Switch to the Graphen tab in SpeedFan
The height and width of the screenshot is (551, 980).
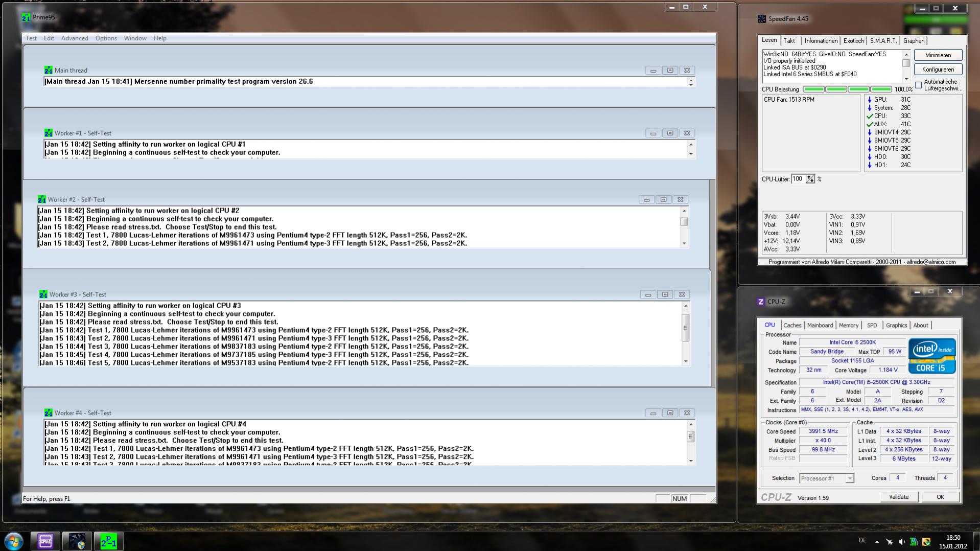pyautogui.click(x=914, y=41)
